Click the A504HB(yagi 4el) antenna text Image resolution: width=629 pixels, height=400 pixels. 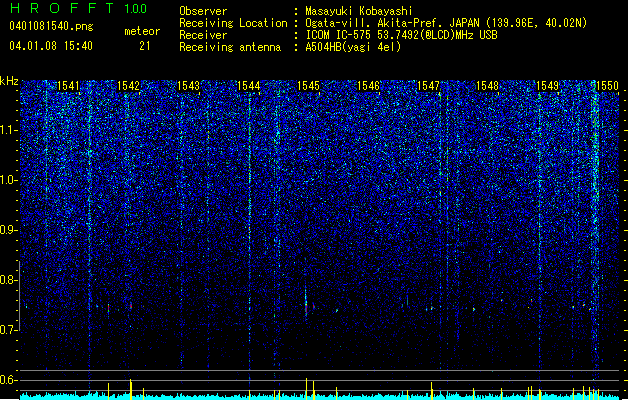click(353, 47)
